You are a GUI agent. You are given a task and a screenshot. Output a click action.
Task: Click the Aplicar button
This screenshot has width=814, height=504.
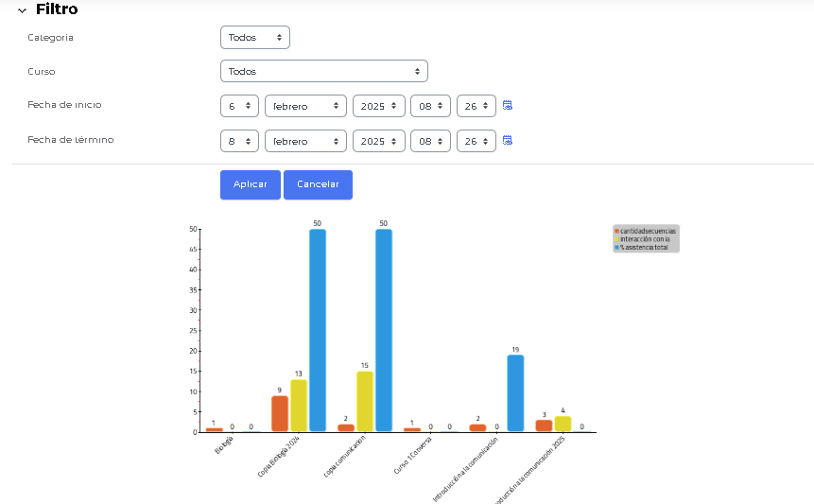click(x=250, y=184)
